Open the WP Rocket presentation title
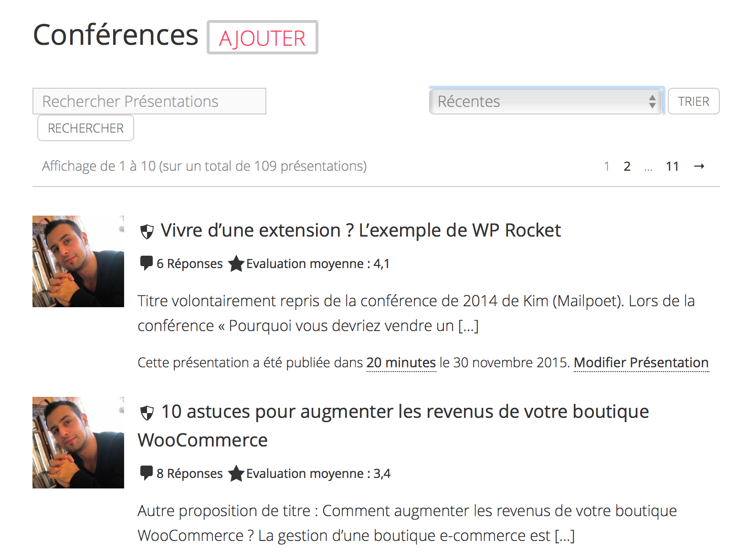Image resolution: width=738 pixels, height=560 pixels. click(360, 230)
